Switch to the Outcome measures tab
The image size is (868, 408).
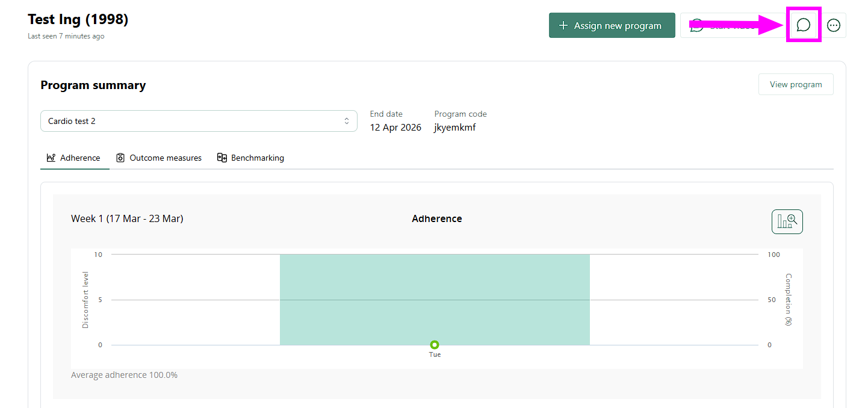tap(159, 158)
